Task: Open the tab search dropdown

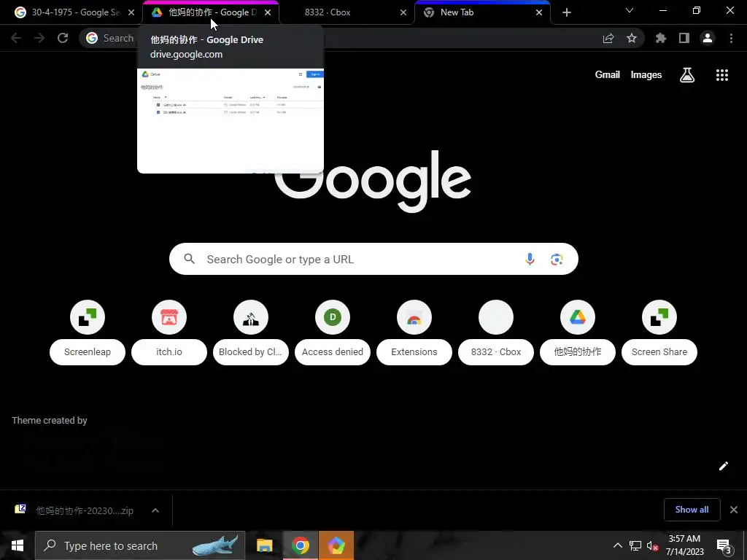Action: pos(630,10)
